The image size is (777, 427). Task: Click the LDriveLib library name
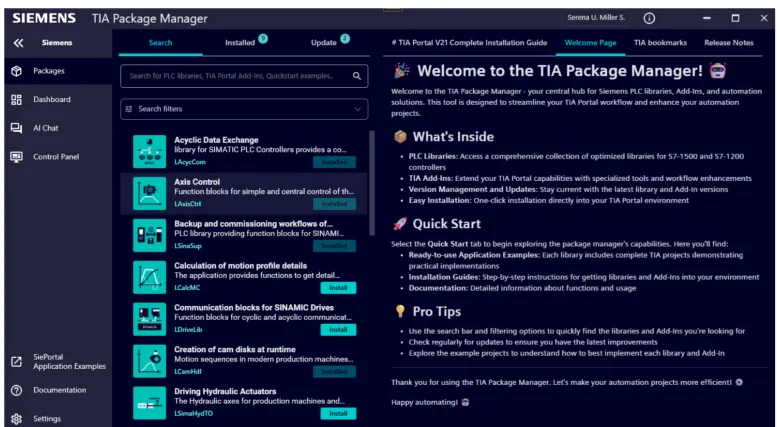pos(188,330)
